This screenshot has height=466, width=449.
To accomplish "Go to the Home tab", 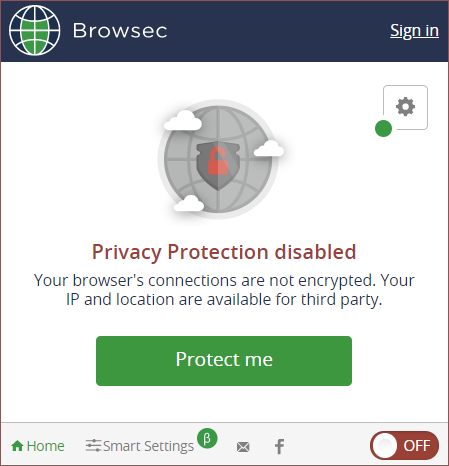I will [38, 446].
